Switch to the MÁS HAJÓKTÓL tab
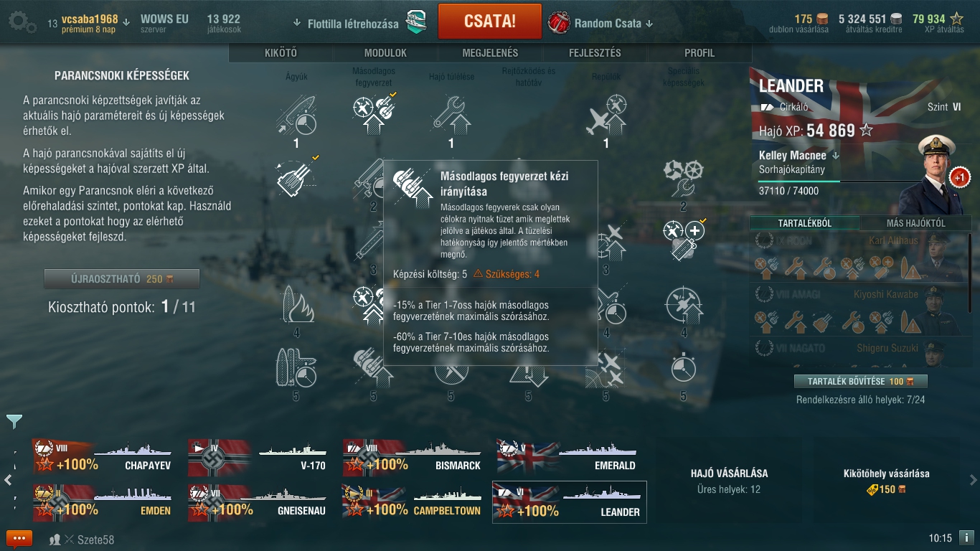Viewport: 980px width, 551px height. tap(916, 223)
